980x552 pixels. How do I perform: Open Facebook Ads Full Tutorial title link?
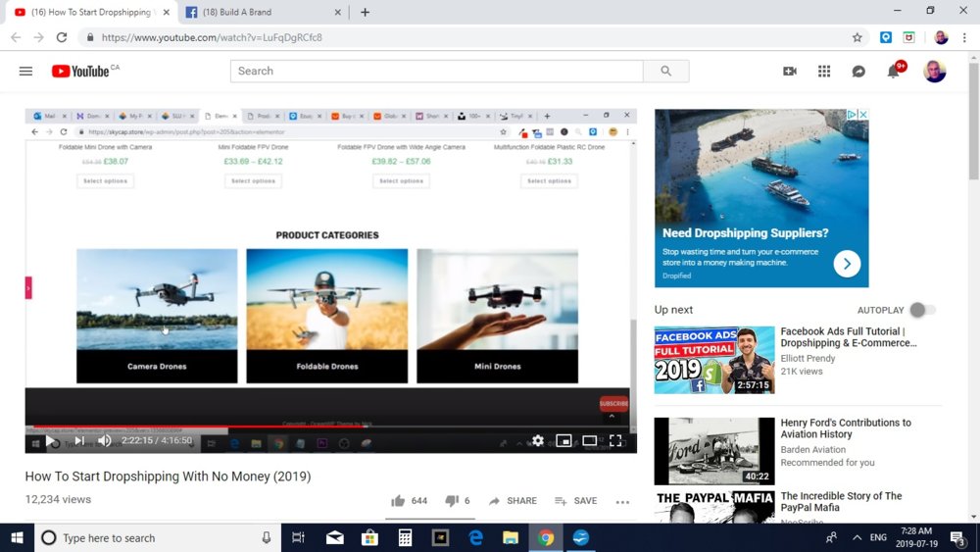848,337
